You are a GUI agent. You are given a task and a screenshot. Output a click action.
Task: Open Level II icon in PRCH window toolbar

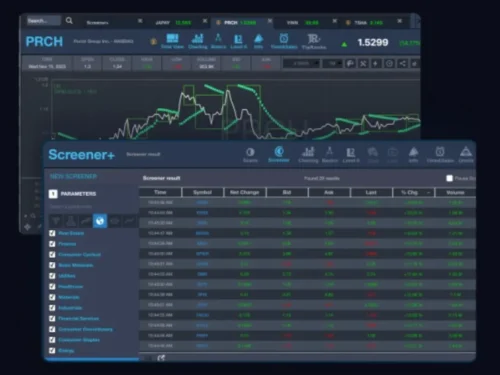pyautogui.click(x=238, y=42)
